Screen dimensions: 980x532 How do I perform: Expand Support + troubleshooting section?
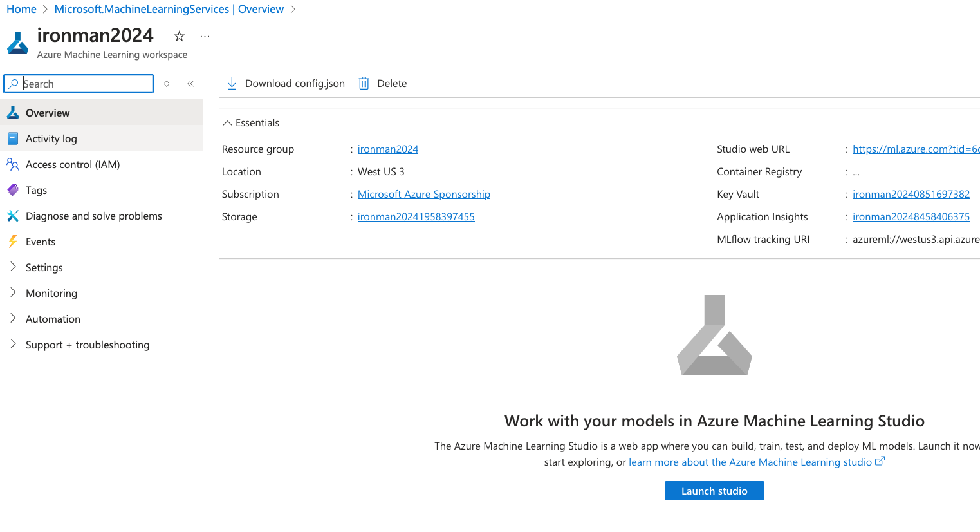(13, 344)
